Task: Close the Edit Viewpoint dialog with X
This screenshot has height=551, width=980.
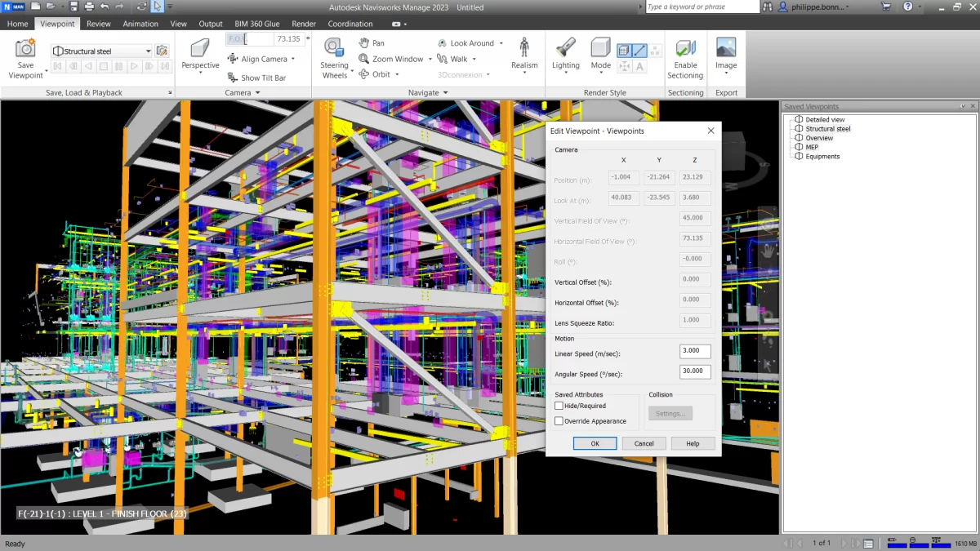Action: tap(710, 131)
